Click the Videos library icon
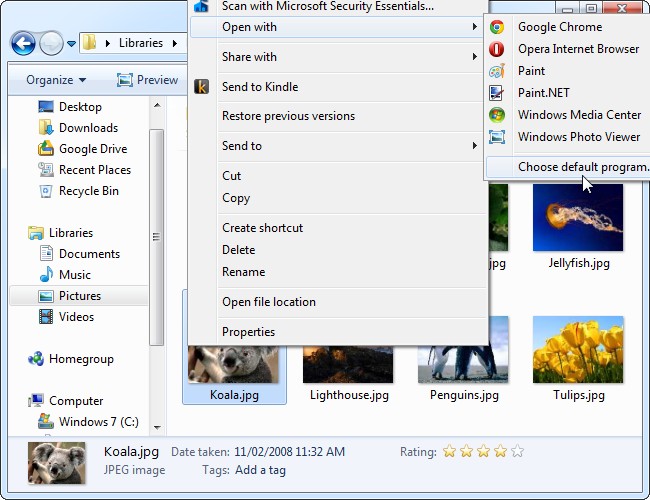The width and height of the screenshot is (650, 500). pos(46,317)
